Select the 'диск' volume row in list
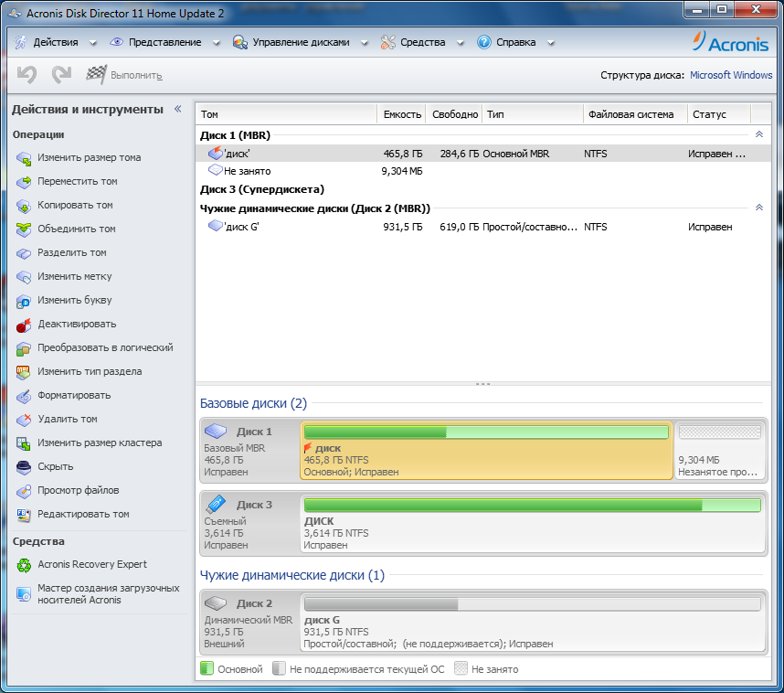This screenshot has width=784, height=693. point(483,154)
